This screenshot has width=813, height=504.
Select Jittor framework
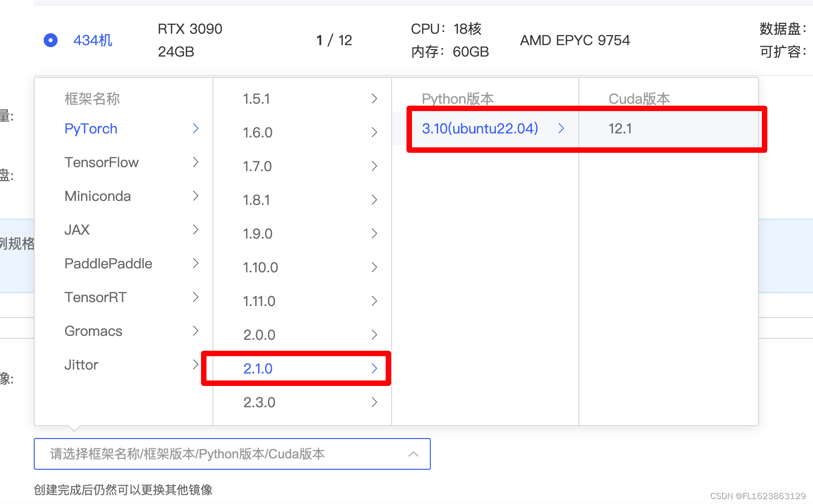pos(81,365)
